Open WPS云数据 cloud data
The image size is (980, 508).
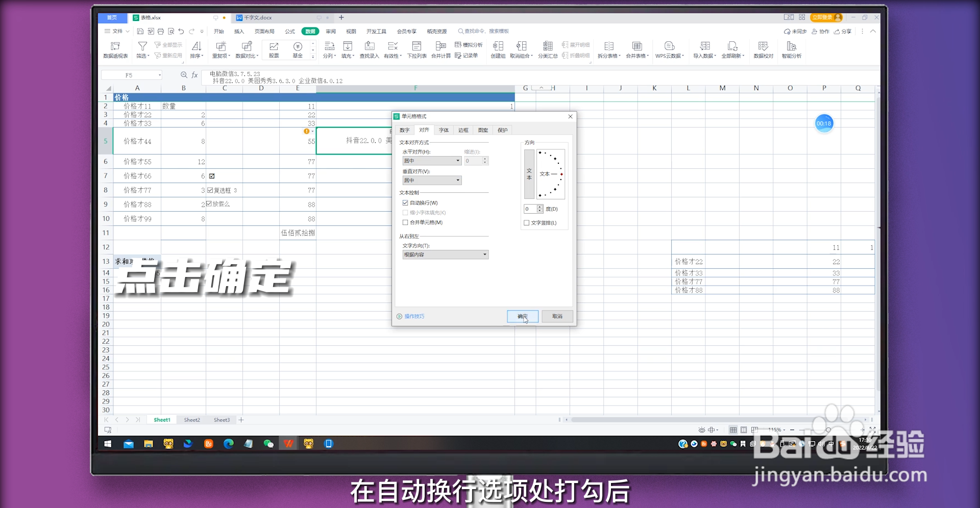[x=670, y=49]
